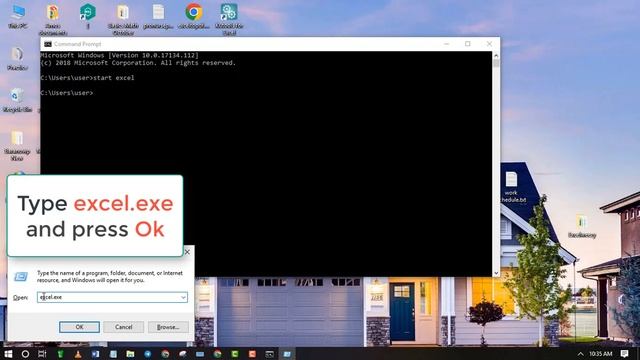Click the Command Prompt title bar icon
Viewport: 640px width, 360px height.
[x=48, y=44]
